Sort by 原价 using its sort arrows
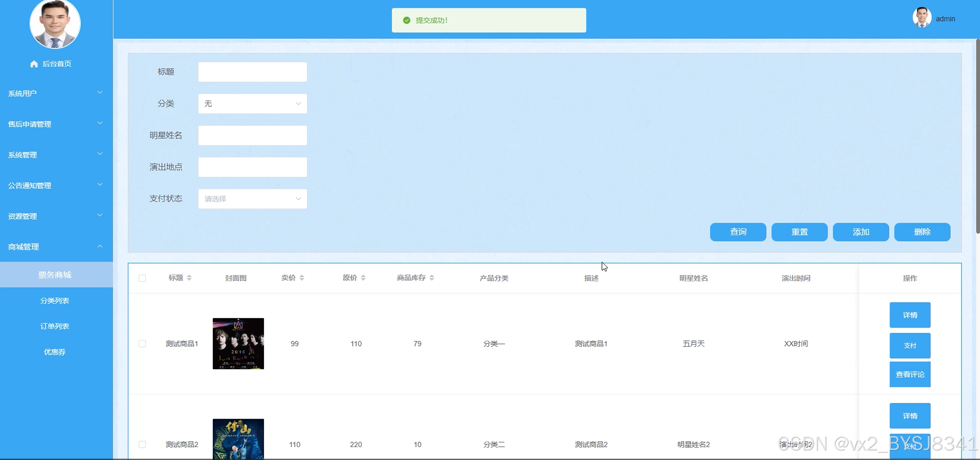 (x=363, y=278)
